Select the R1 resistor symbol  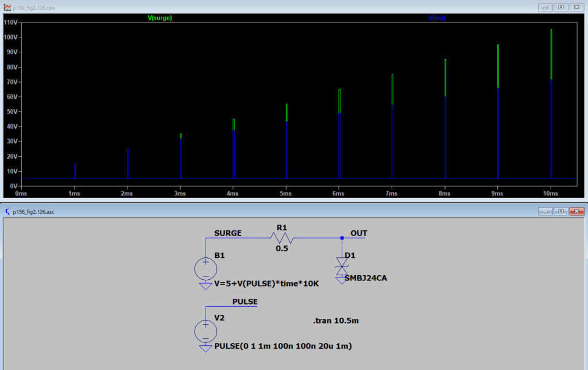coord(281,237)
